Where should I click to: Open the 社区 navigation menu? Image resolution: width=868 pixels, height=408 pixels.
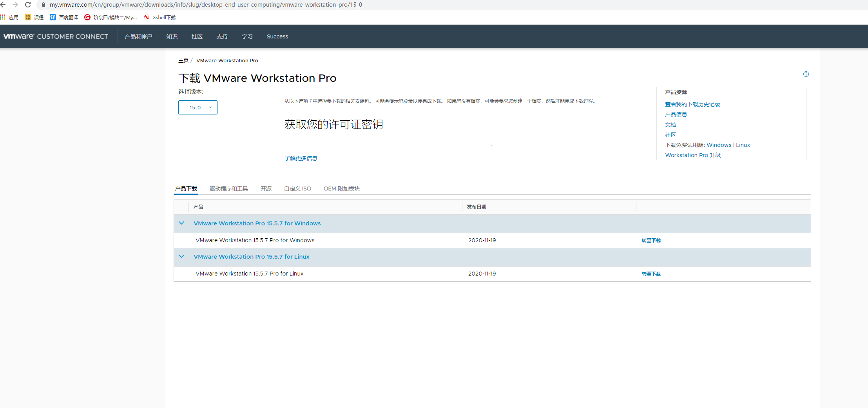click(197, 36)
